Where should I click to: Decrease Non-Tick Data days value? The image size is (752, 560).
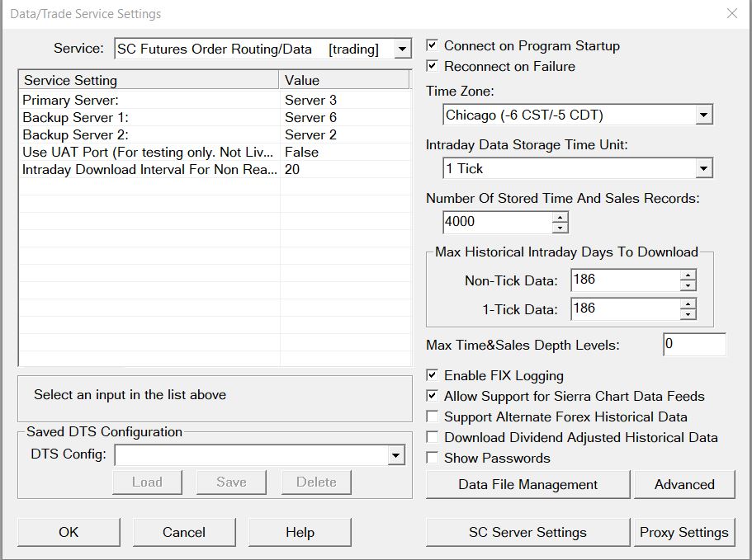tap(688, 285)
